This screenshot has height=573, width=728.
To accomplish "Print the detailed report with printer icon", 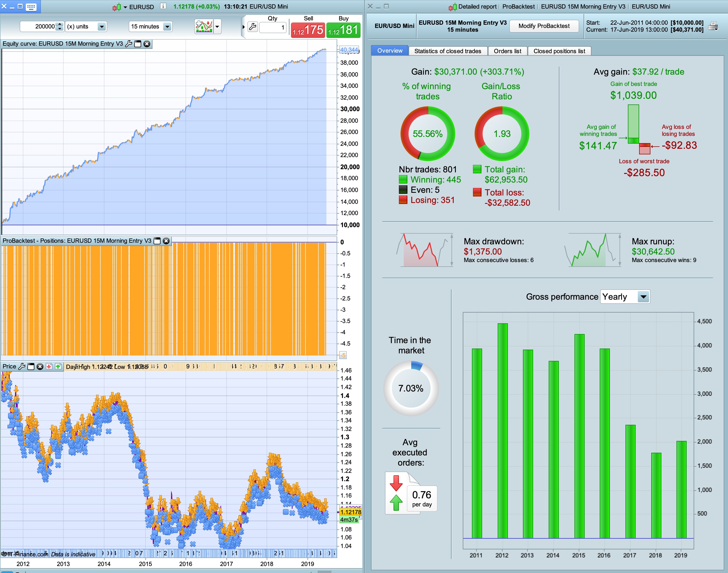I will pos(713,26).
